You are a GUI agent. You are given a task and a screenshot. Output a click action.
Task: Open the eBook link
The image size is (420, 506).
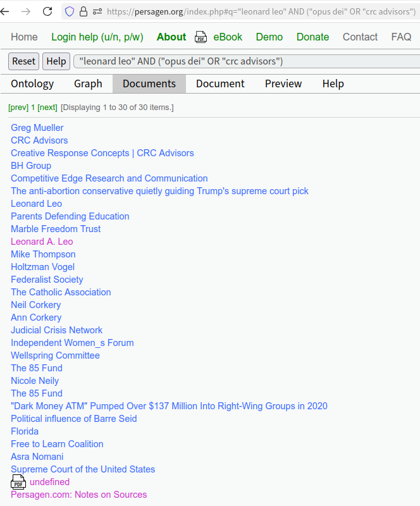[228, 37]
